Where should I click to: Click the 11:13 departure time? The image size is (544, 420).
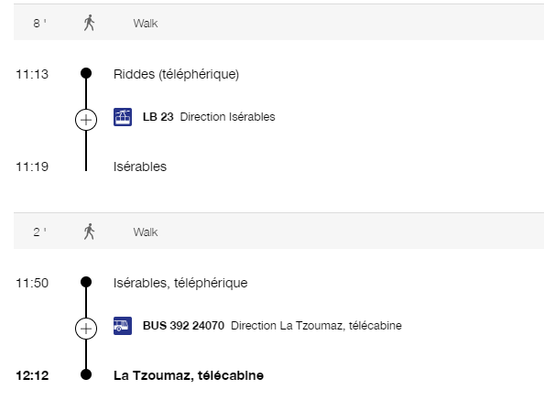point(32,74)
